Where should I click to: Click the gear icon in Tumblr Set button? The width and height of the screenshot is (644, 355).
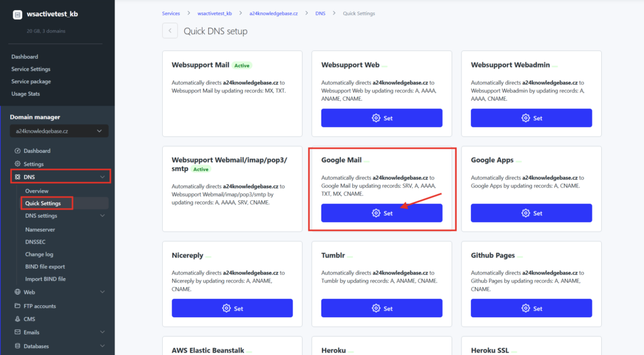[376, 308]
